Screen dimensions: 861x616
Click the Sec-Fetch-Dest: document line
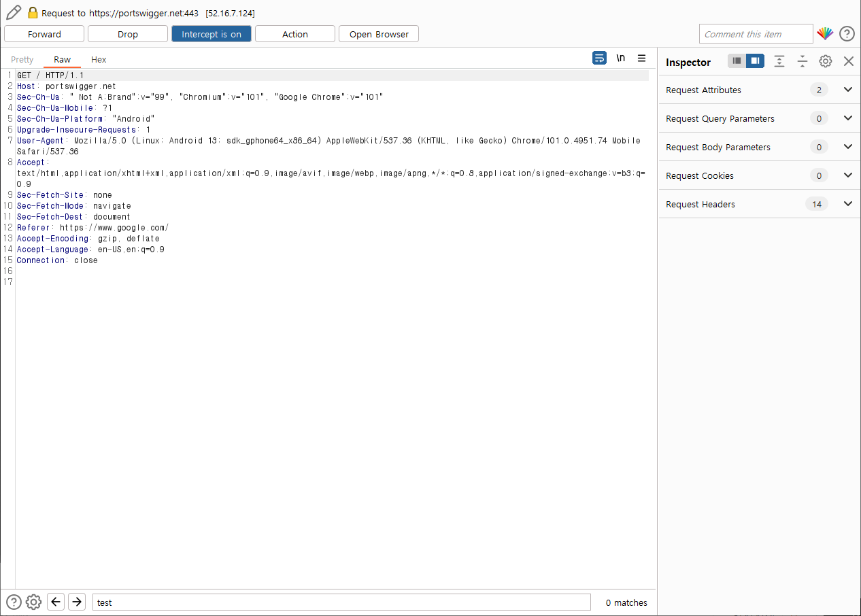click(73, 217)
